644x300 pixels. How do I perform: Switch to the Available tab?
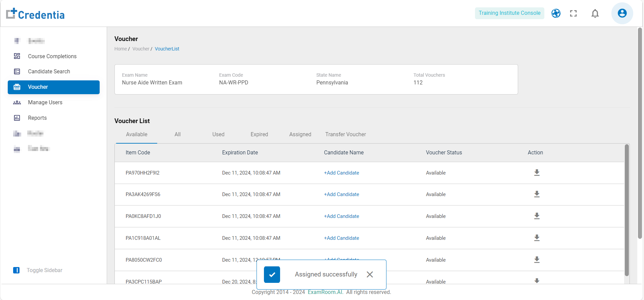tap(137, 134)
